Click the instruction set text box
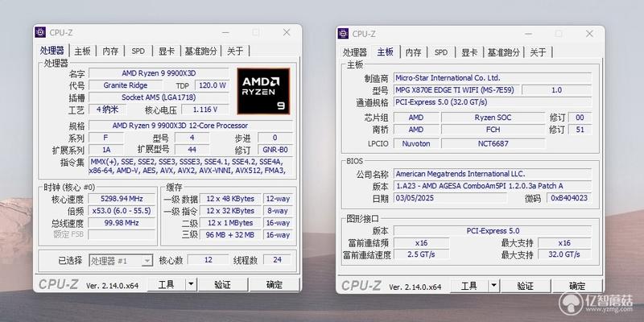This screenshot has width=644, height=322. (x=191, y=166)
